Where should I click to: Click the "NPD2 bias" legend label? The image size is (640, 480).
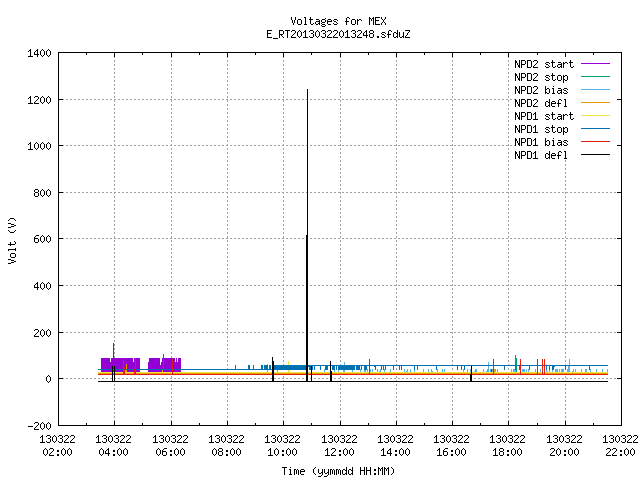(x=541, y=90)
